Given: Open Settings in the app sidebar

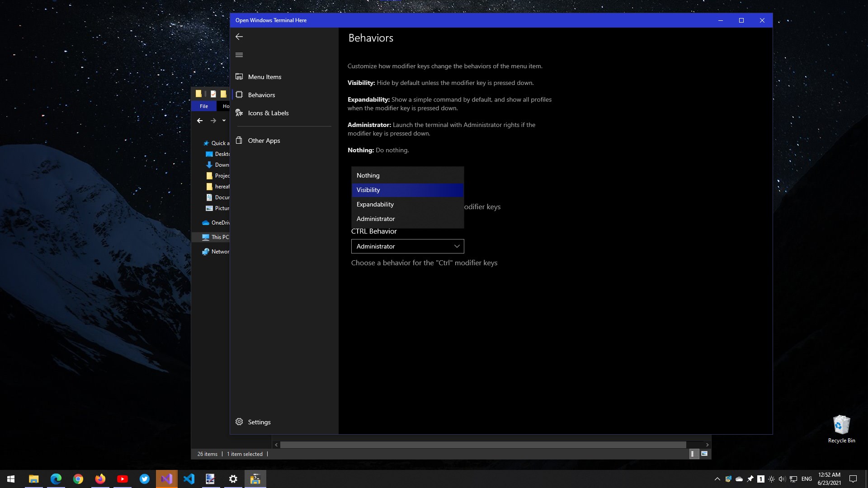Looking at the screenshot, I should click(259, 422).
